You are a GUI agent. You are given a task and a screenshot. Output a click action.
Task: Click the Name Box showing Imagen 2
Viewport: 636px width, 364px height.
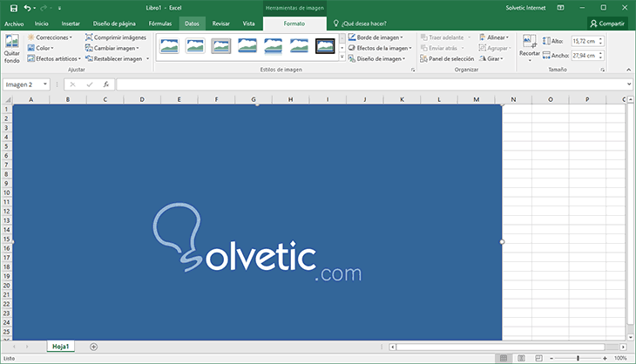[x=23, y=84]
